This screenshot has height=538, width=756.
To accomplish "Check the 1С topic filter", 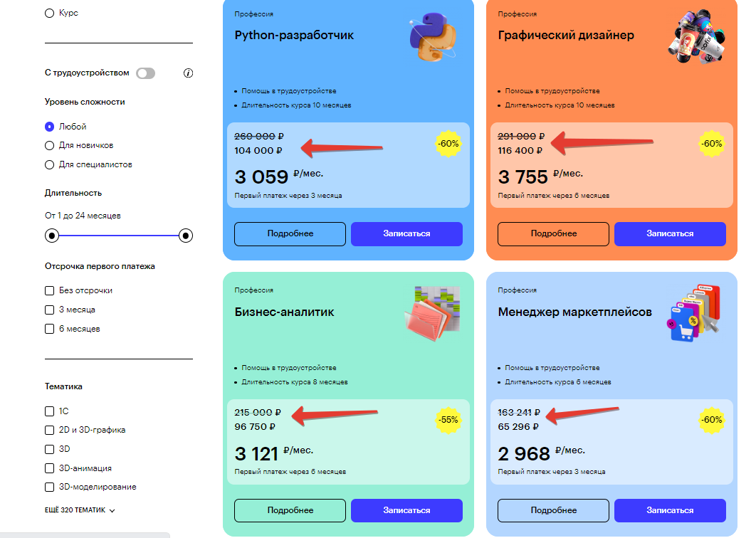I will (48, 411).
